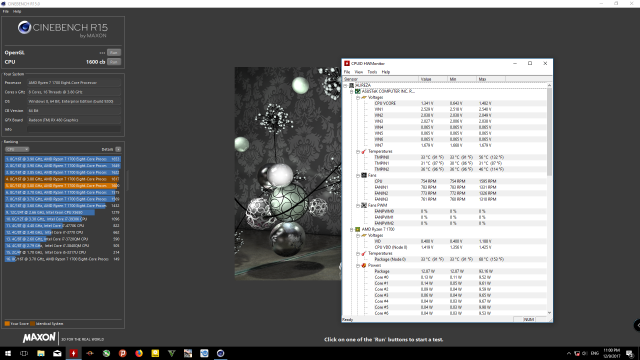The image size is (640, 360).
Task: Click the flame icon beside Powers
Action: click(x=364, y=266)
